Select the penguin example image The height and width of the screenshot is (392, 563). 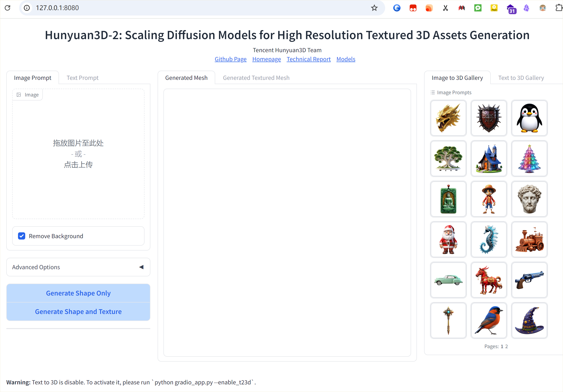pos(529,118)
